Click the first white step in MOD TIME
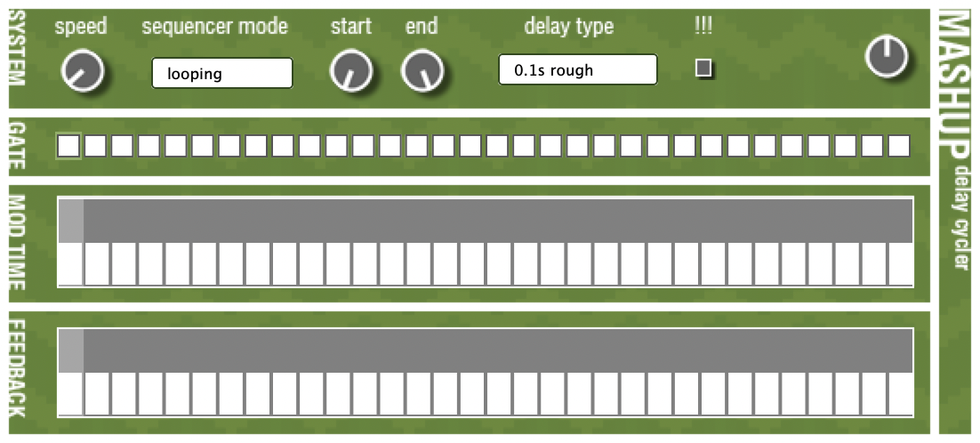The height and width of the screenshot is (443, 980). pyautogui.click(x=70, y=263)
